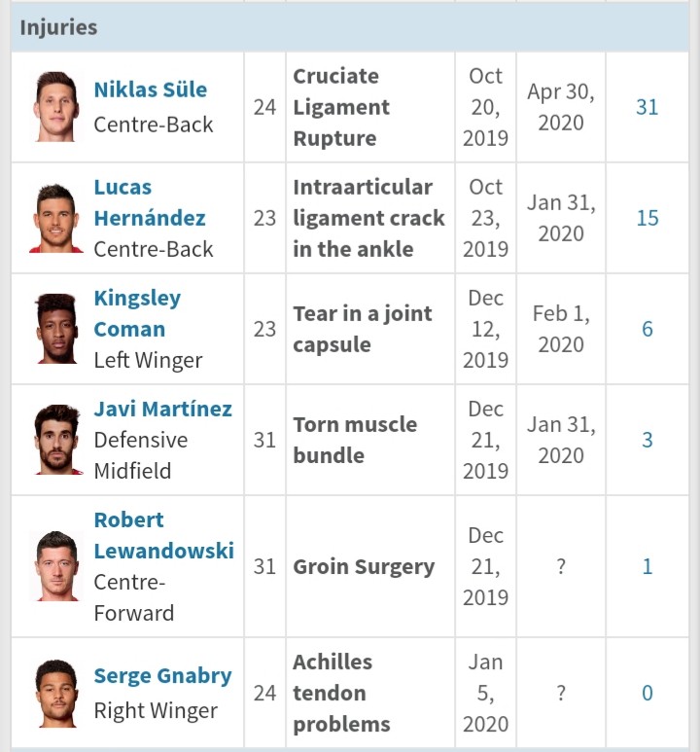The image size is (700, 752).
Task: Open Serge Gnabry's player profile link
Action: point(162,676)
